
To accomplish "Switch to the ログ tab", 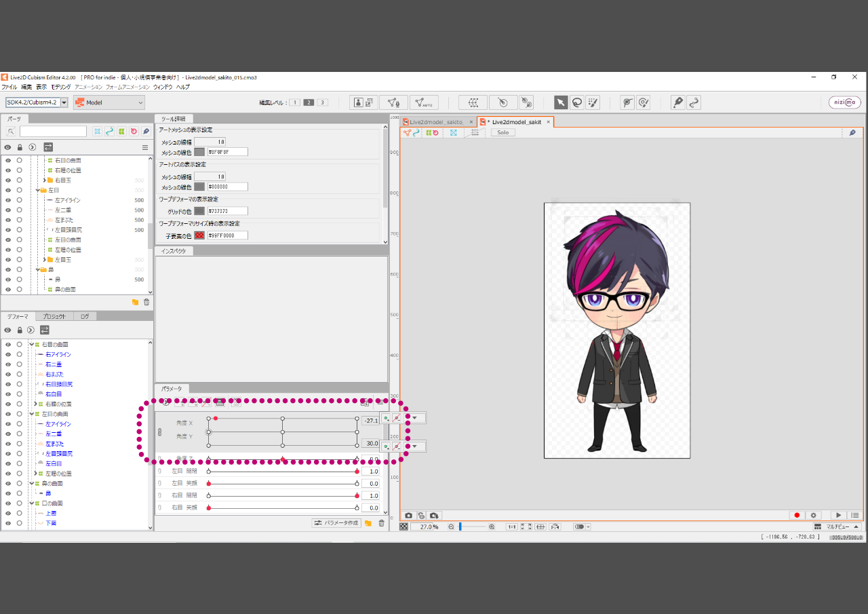I will [84, 316].
